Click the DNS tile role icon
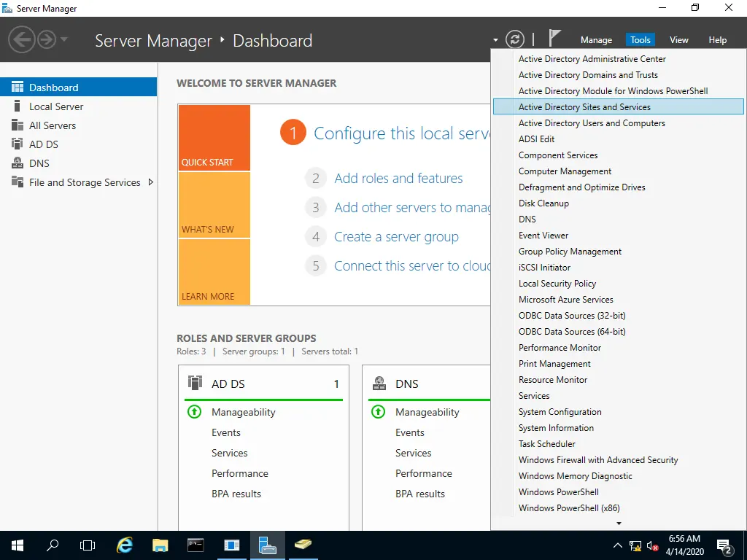Screen dimensions: 747x560 coord(379,384)
